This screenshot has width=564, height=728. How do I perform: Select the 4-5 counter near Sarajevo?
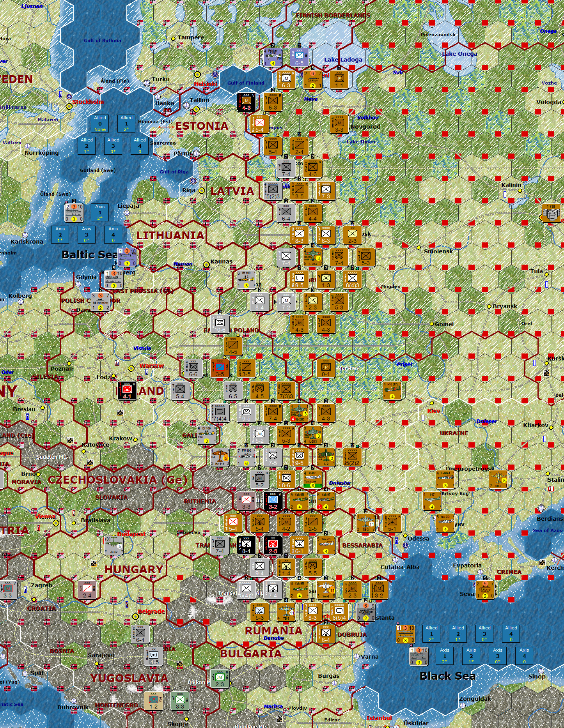(154, 657)
